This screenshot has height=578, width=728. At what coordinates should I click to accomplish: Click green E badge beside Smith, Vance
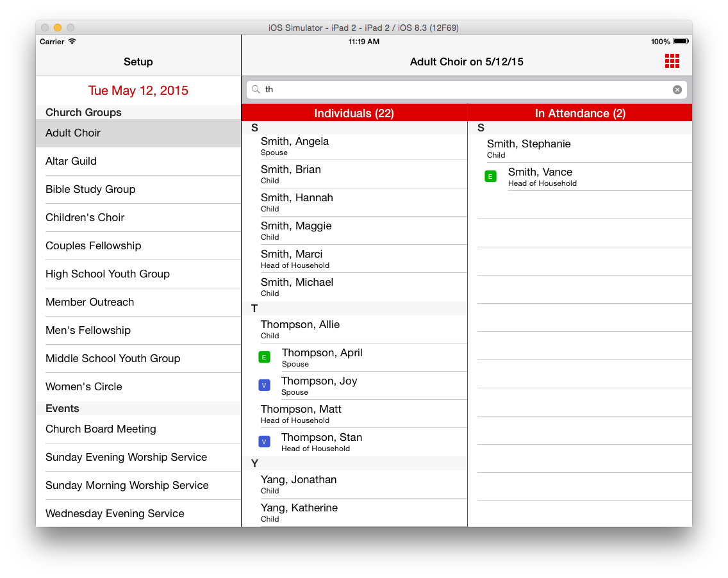pyautogui.click(x=490, y=176)
